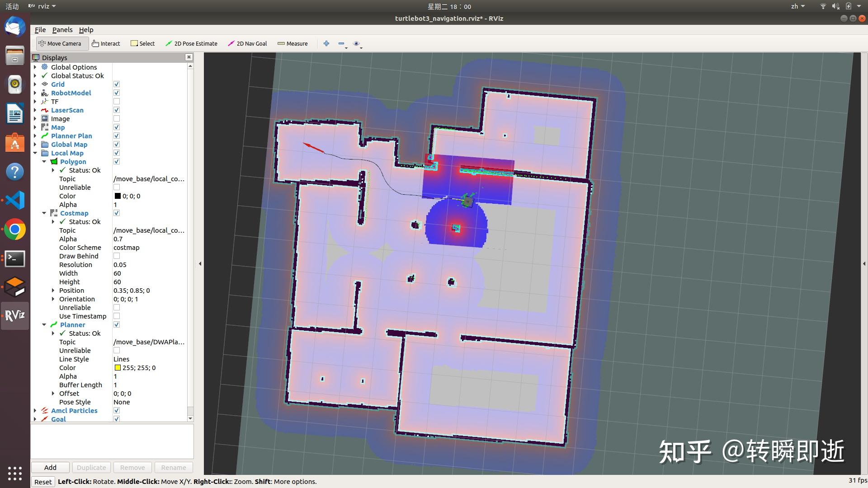Close the Displays panel
This screenshot has width=868, height=488.
189,57
